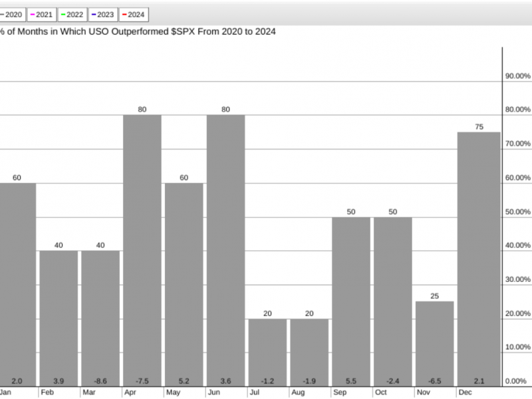Image resolution: width=532 pixels, height=399 pixels.
Task: Click the Dec month axis label
Action: [x=465, y=392]
